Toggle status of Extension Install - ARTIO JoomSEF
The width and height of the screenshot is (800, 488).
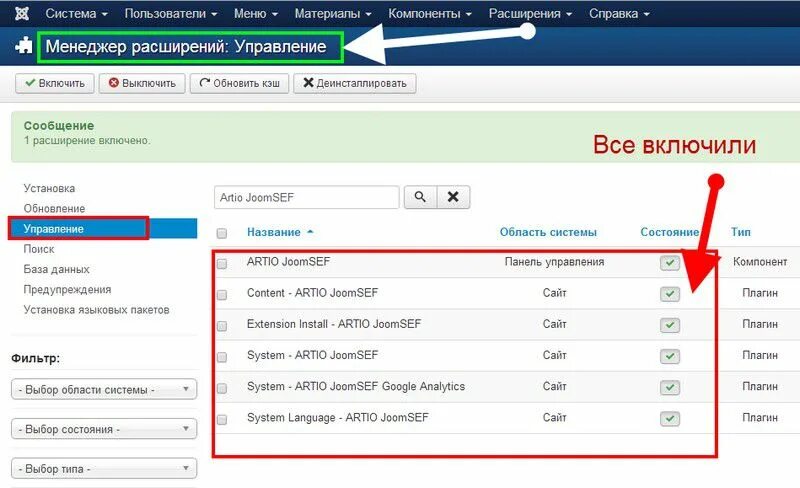tap(669, 325)
